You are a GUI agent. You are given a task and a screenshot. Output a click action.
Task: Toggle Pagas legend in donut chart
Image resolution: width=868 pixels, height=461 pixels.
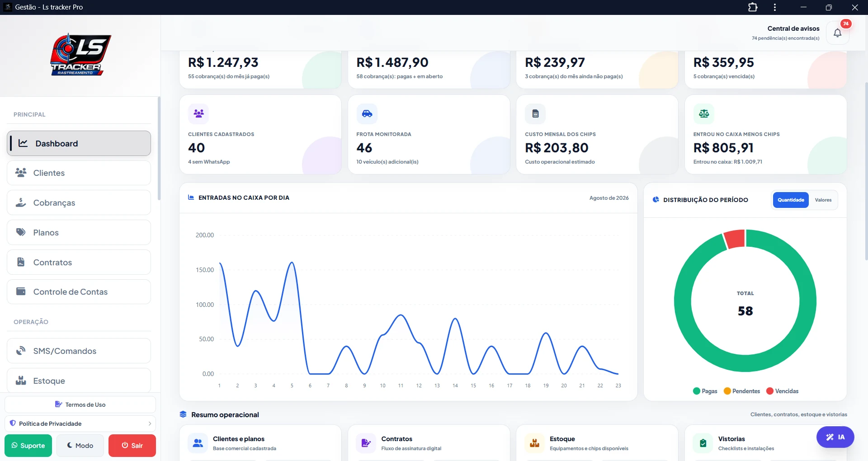click(705, 391)
